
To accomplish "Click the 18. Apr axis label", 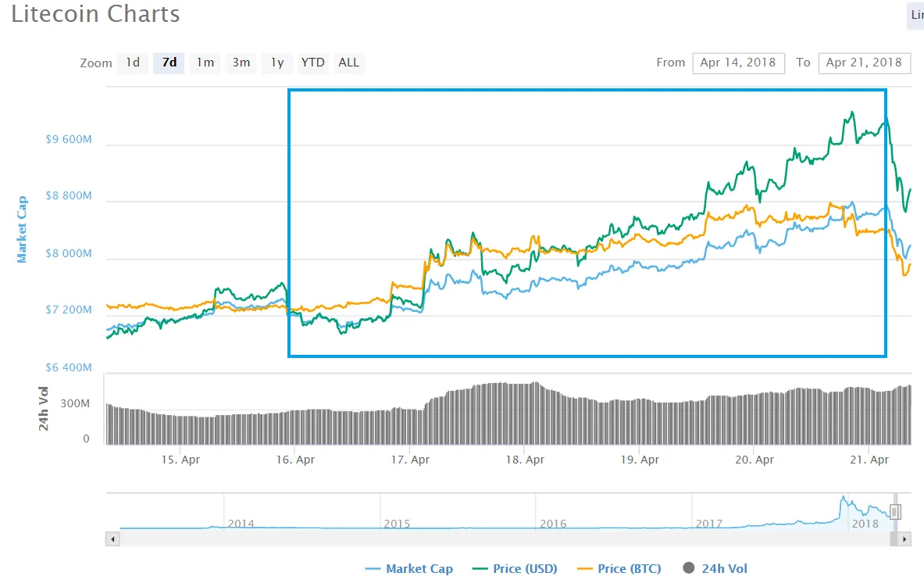I will tap(525, 460).
